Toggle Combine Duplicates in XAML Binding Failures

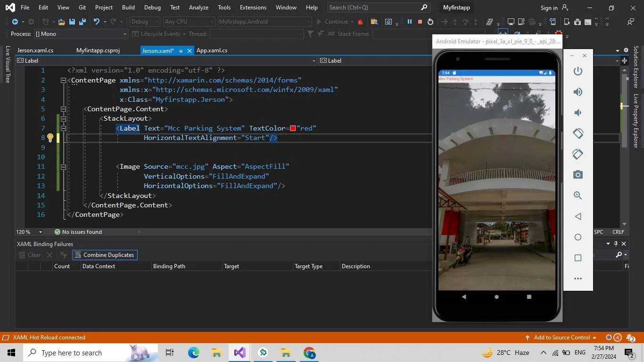[x=105, y=255]
